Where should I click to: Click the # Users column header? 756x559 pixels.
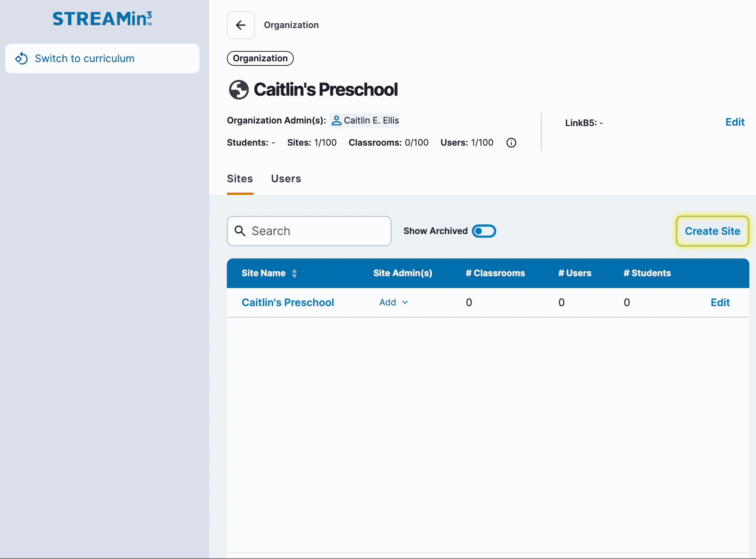[575, 273]
